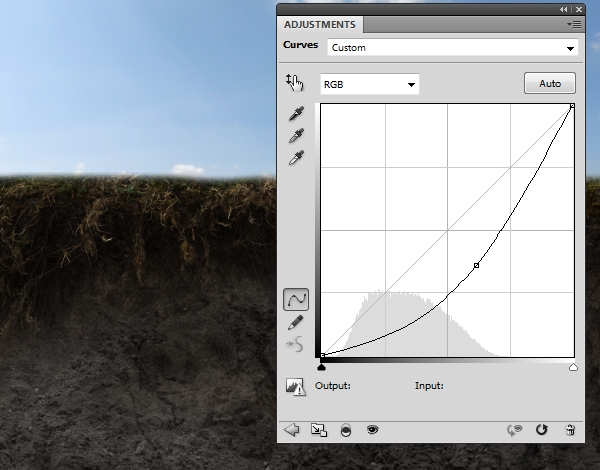Select the bottom-left curve endpoint

tap(322, 356)
